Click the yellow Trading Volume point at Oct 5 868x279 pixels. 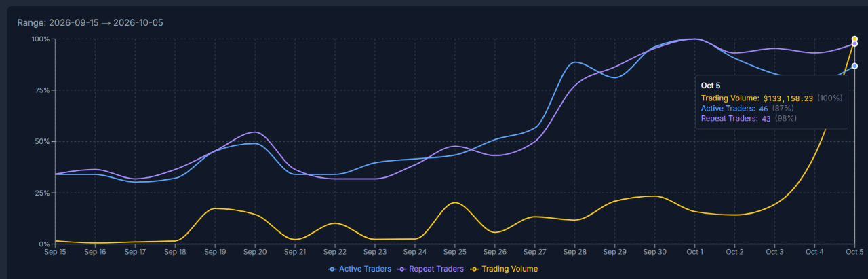coord(854,39)
